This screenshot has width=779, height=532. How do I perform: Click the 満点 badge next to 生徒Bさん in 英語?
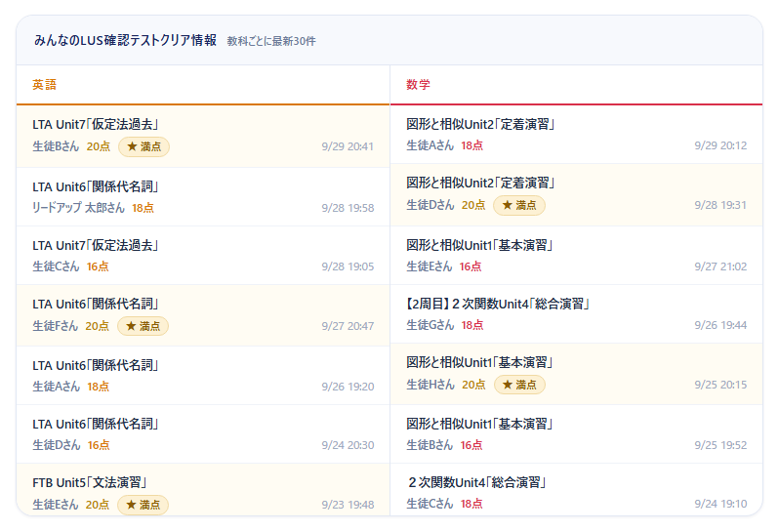tap(144, 146)
